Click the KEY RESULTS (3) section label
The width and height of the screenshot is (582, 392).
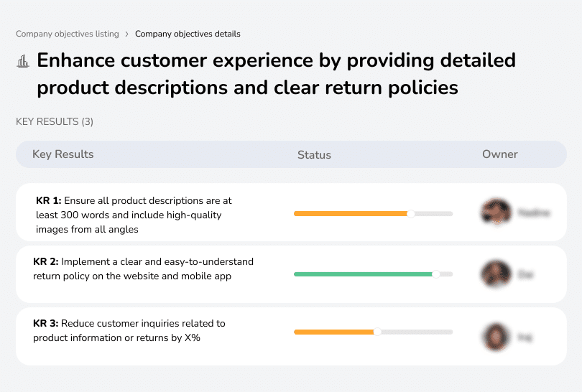click(x=55, y=122)
